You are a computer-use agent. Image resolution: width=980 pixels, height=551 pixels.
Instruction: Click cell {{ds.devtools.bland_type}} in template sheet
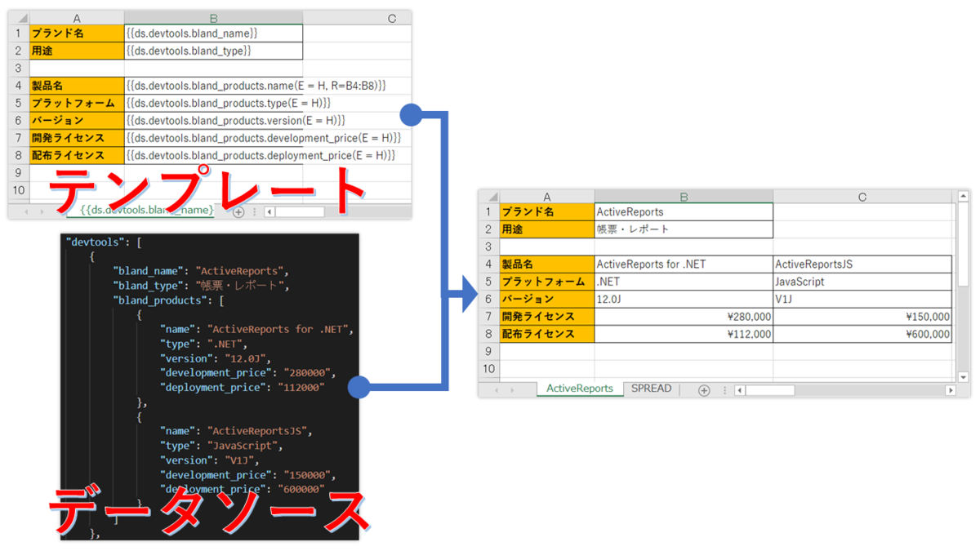(214, 51)
